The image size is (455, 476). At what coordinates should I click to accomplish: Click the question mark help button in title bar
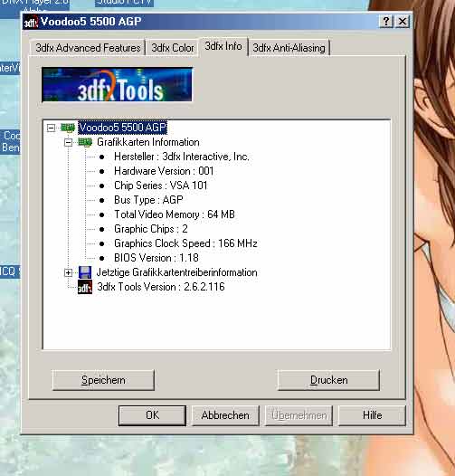[386, 21]
